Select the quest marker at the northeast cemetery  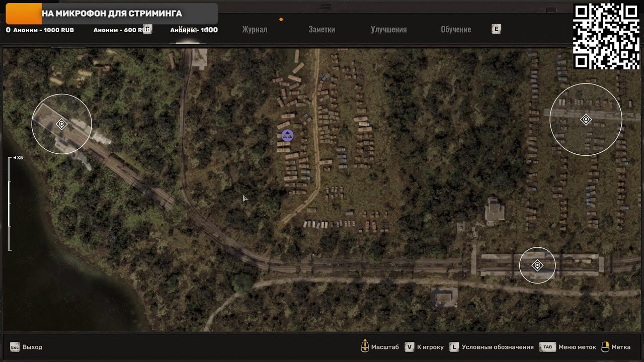point(586,120)
